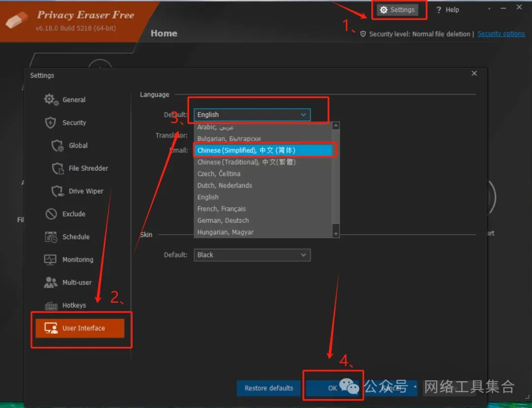Pick Czech, Čeština from the list
This screenshot has width=532, height=408.
[x=263, y=174]
